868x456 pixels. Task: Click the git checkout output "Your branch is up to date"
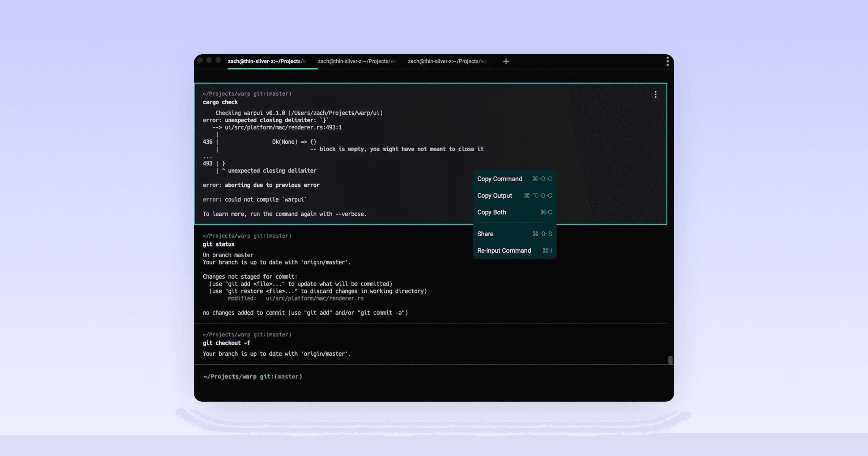[277, 354]
